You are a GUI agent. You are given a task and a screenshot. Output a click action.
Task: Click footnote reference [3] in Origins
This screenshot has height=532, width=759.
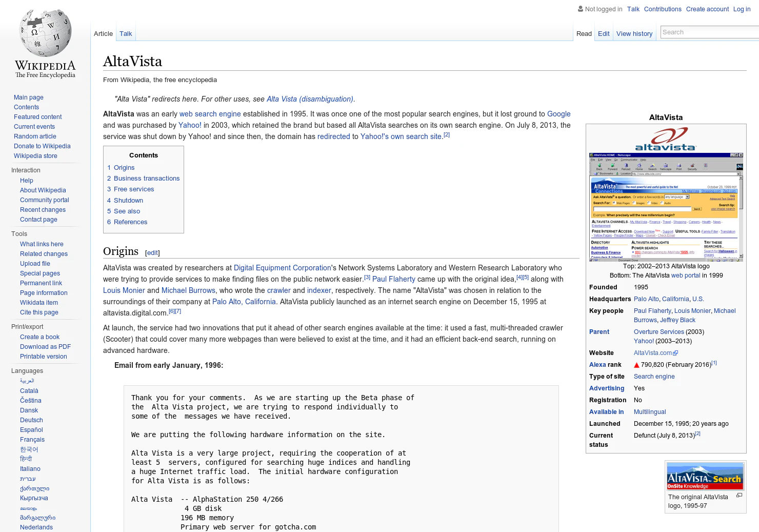pyautogui.click(x=367, y=277)
